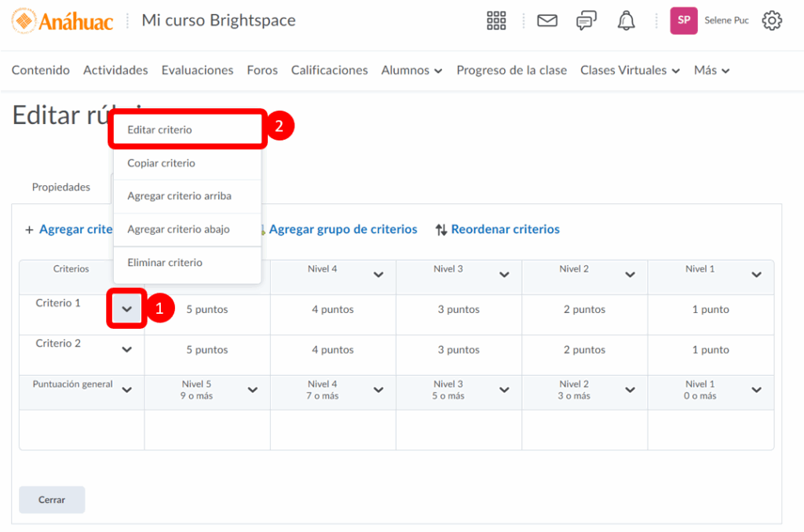Select Editar criterio from the menu
This screenshot has width=804, height=532.
[x=159, y=129]
